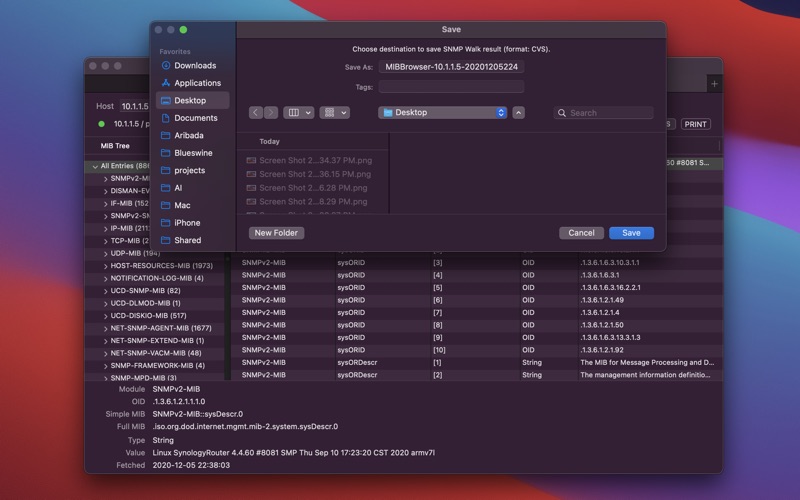The width and height of the screenshot is (800, 500).
Task: Select the sysORID [10] row
Action: 477,350
